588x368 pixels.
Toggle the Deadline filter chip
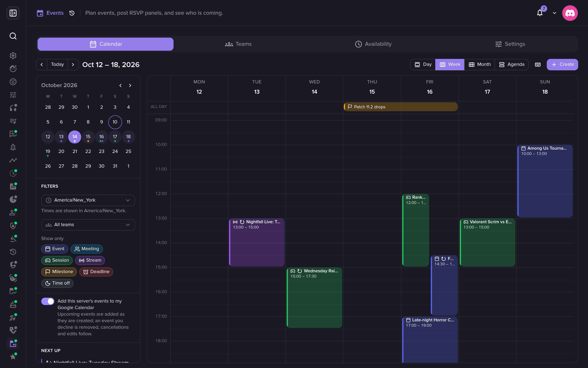[x=96, y=272]
